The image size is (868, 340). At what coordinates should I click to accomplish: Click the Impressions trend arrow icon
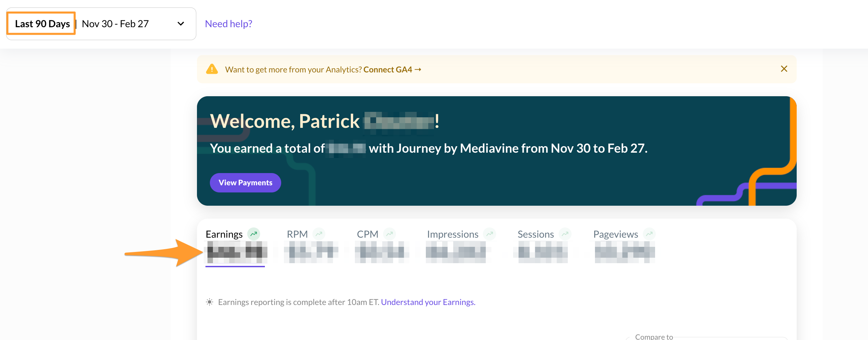(489, 234)
